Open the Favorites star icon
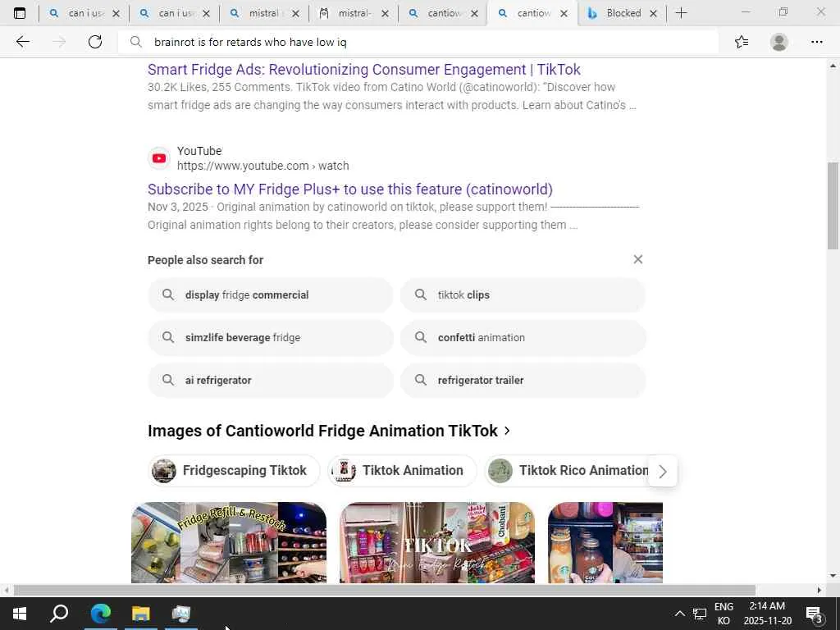The image size is (840, 630). point(742,42)
